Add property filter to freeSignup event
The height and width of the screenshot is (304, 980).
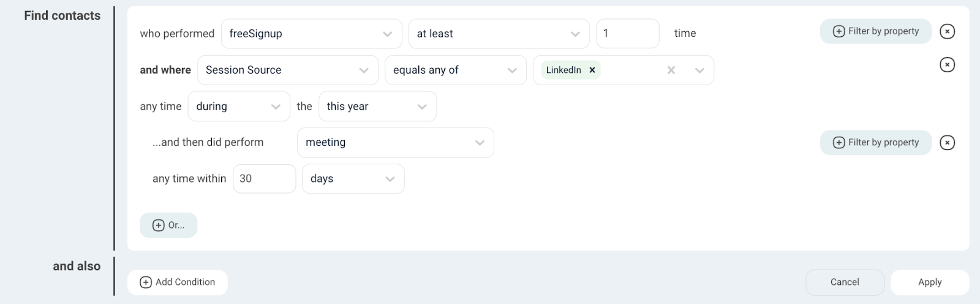(876, 31)
